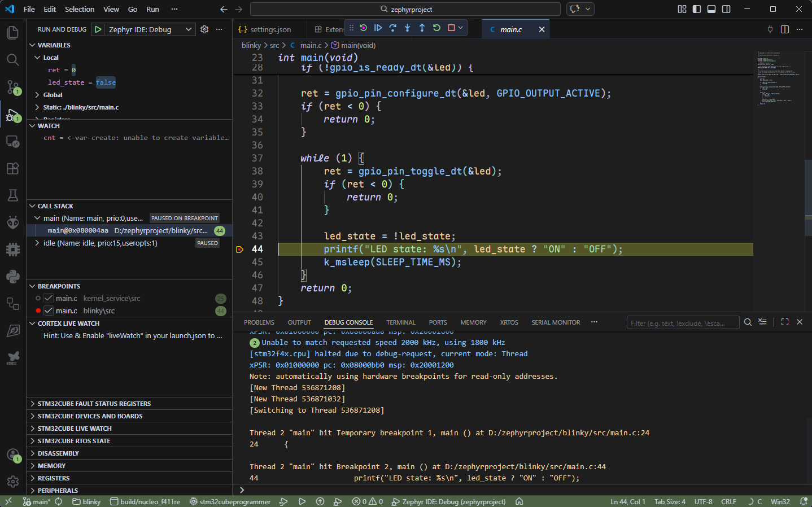812x507 pixels.
Task: Click Step Over in debug toolbar
Action: (392, 28)
